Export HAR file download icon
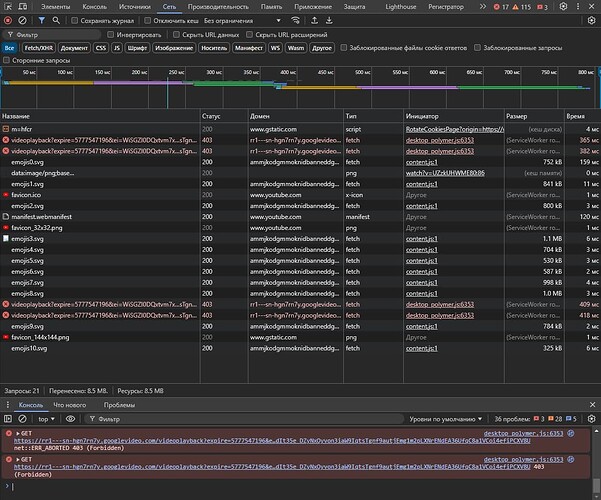Image resolution: width=601 pixels, height=500 pixels. click(329, 20)
